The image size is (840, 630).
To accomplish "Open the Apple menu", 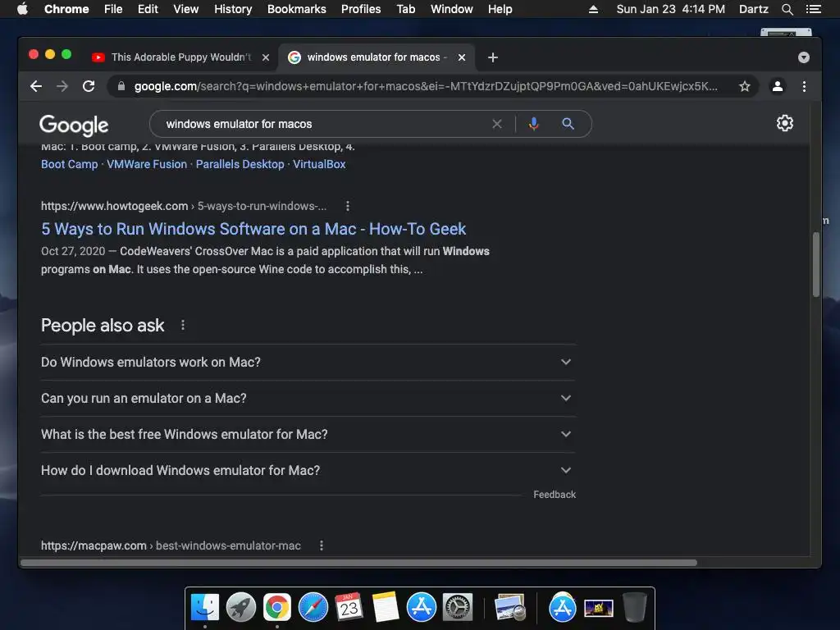I will (22, 9).
